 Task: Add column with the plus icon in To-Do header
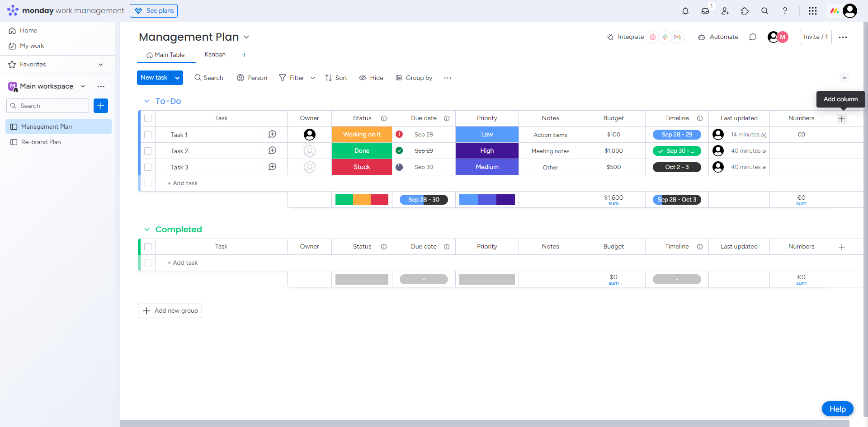(x=842, y=119)
